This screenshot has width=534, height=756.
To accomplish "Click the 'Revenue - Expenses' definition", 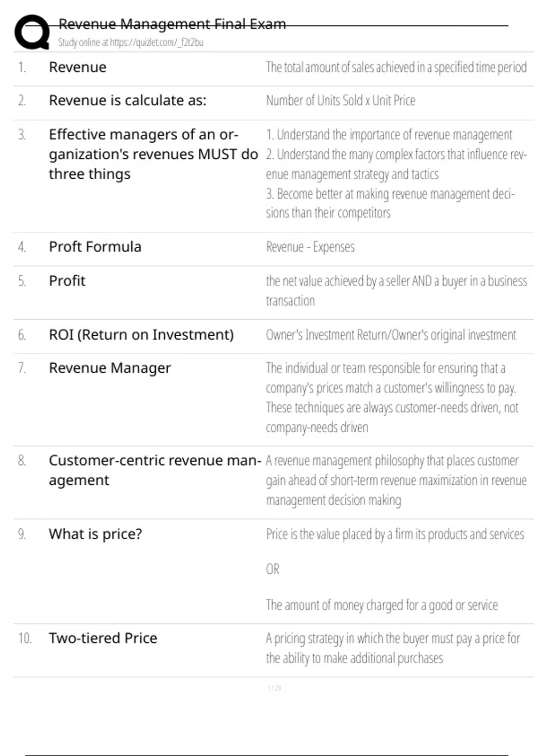I will [310, 247].
